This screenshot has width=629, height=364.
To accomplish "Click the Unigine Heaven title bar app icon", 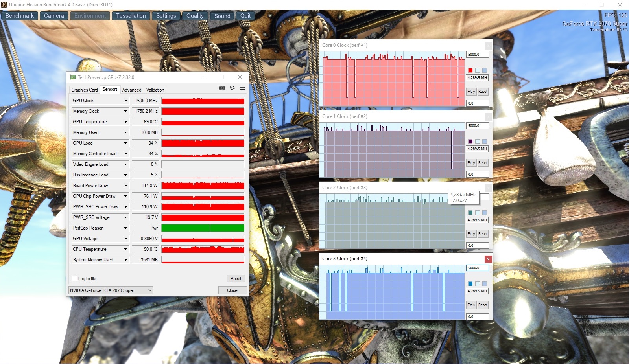I will tap(4, 5).
